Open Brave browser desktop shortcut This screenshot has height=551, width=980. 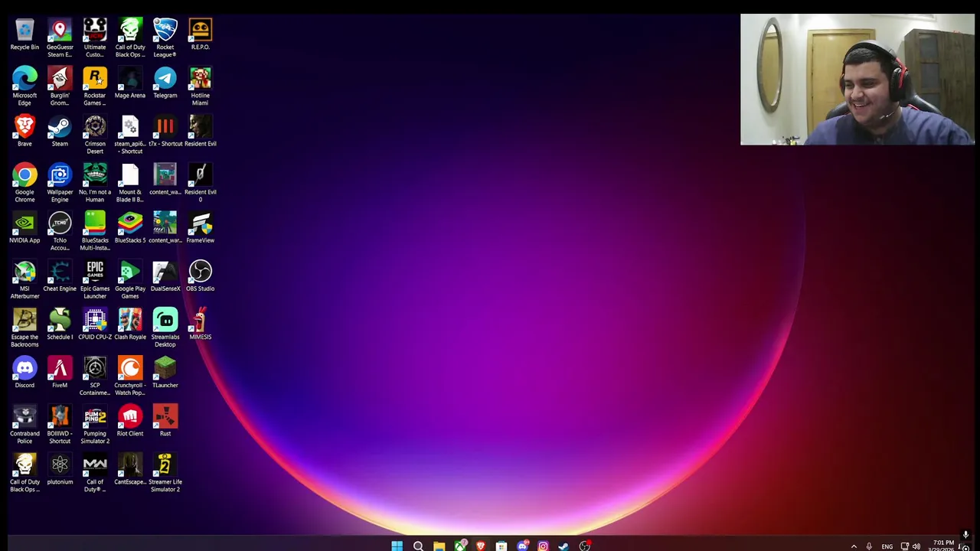coord(24,132)
